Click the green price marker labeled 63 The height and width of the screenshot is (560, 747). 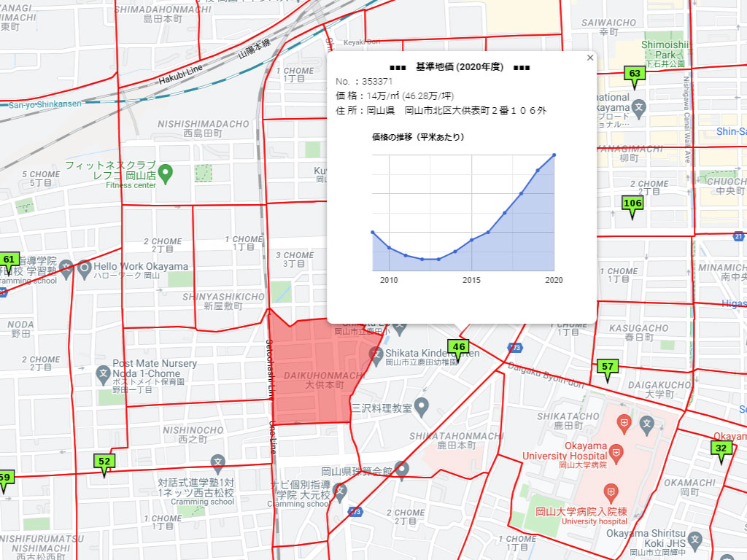(634, 74)
